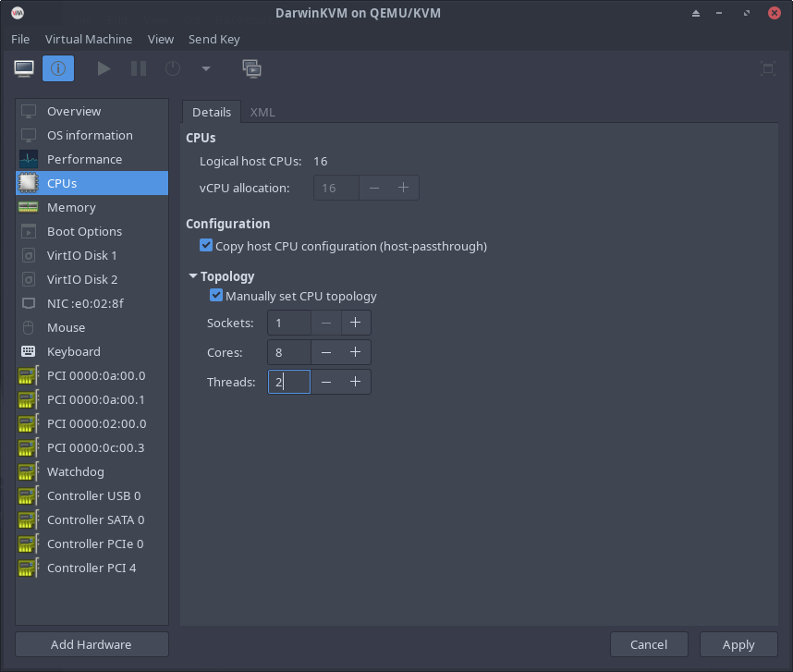
Task: Select Overview in the hardware list
Action: click(92, 111)
